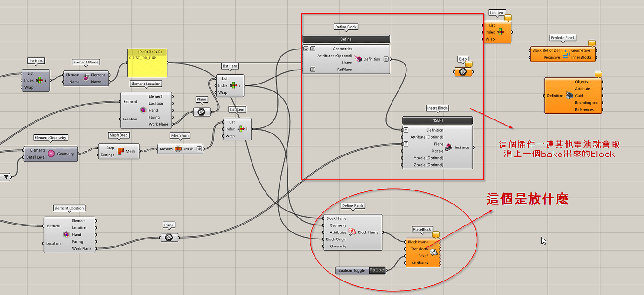
Task: Click icon of orange component with Guid output
Action: coord(569,96)
